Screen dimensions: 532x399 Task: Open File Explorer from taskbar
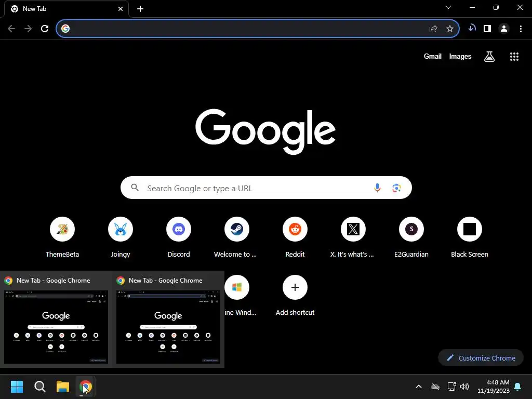click(63, 387)
